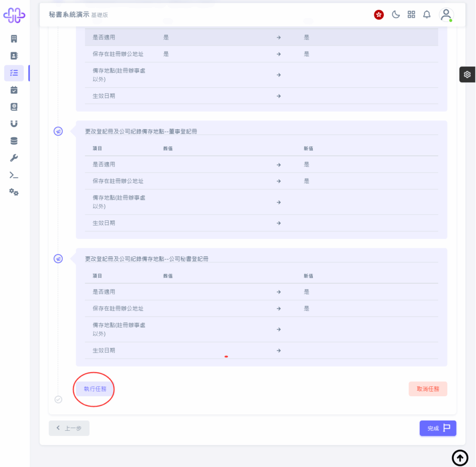
Task: Open the floating settings gear panel
Action: click(x=467, y=74)
